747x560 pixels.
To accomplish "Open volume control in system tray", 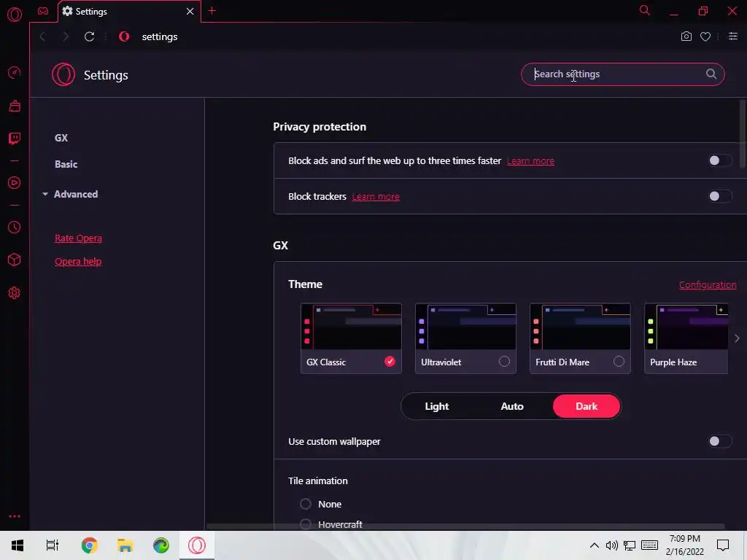I will point(612,545).
